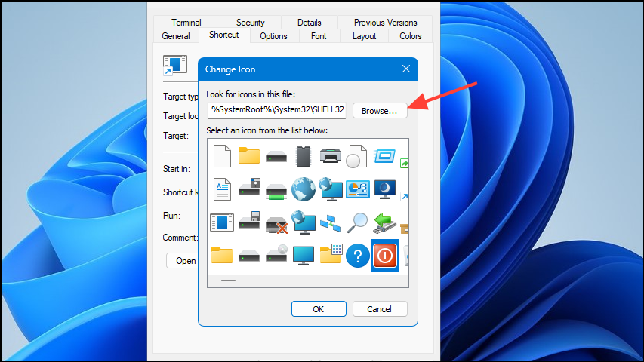Select the Shortcut tab

[x=223, y=35]
